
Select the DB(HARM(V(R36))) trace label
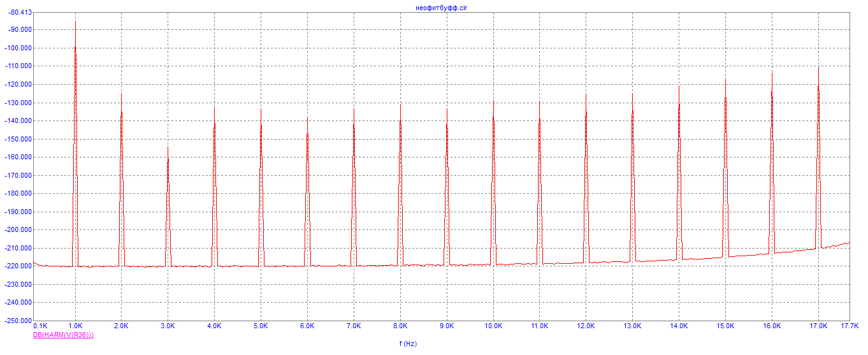[63, 335]
